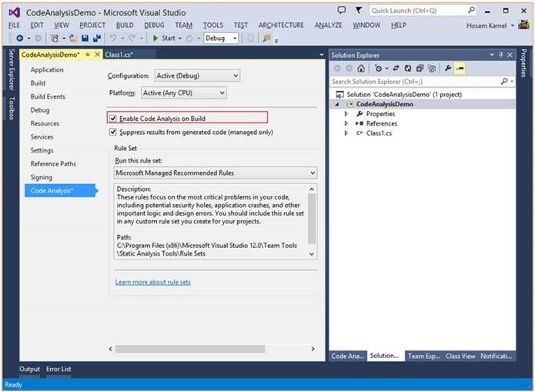Click the Navigate Backward toolbar arrow
This screenshot has width=535, height=392.
[20, 39]
